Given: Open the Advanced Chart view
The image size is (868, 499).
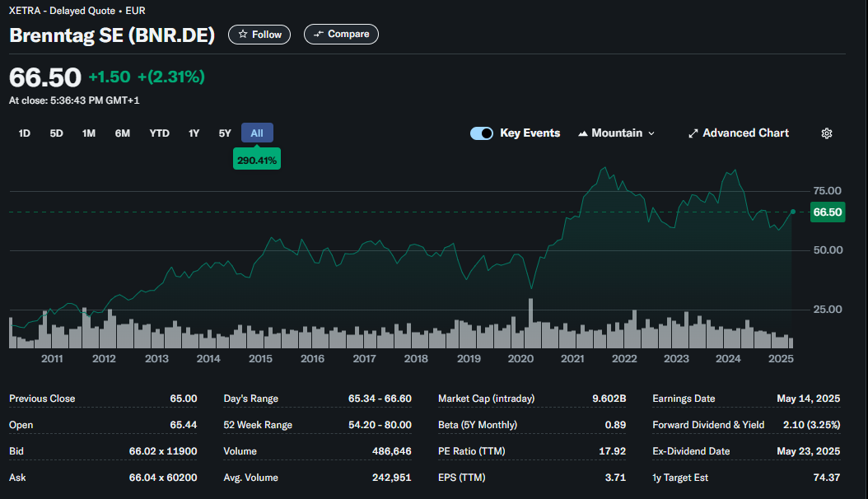Looking at the screenshot, I should coord(739,133).
